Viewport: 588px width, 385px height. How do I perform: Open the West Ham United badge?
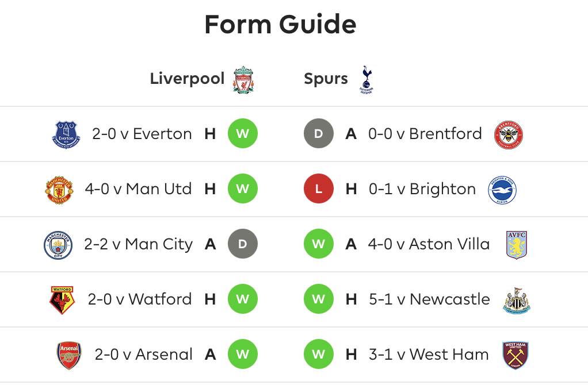[516, 356]
